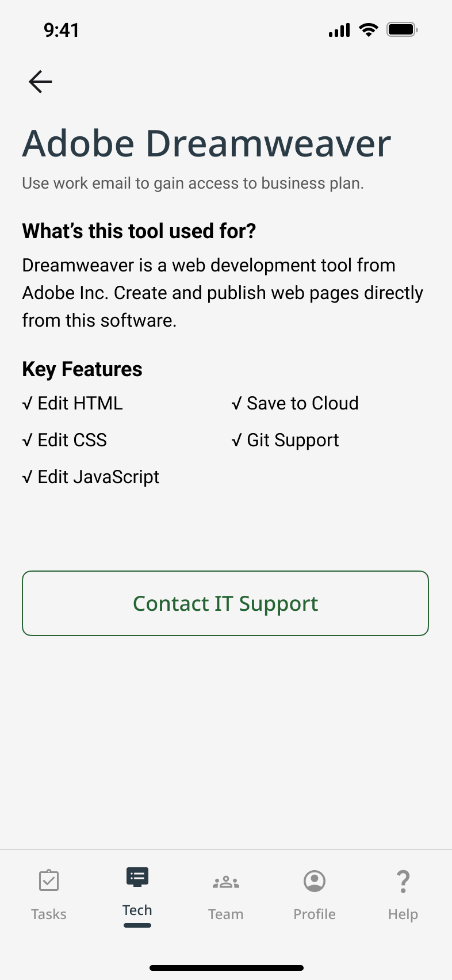Tap the Adobe Dreamweaver title heading
Image resolution: width=452 pixels, height=980 pixels.
click(x=206, y=143)
